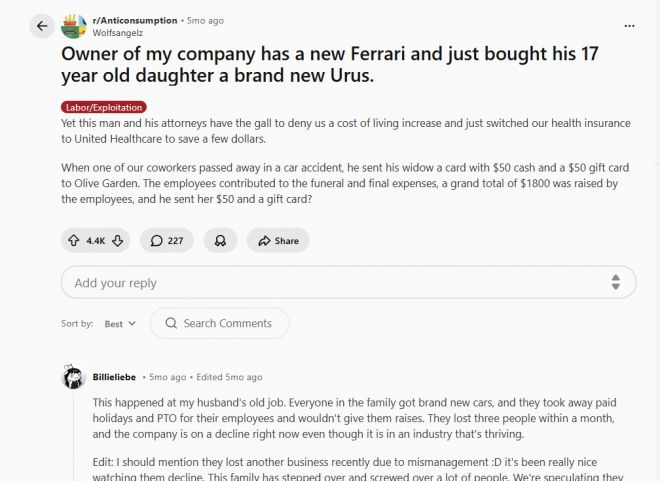Open the Billieliebe username link
Screen dimensions: 660x481
(114, 377)
